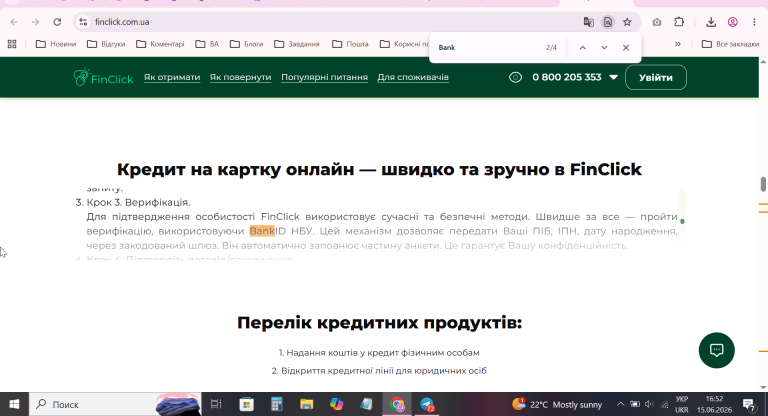Open Microsoft Store from the taskbar

246,404
